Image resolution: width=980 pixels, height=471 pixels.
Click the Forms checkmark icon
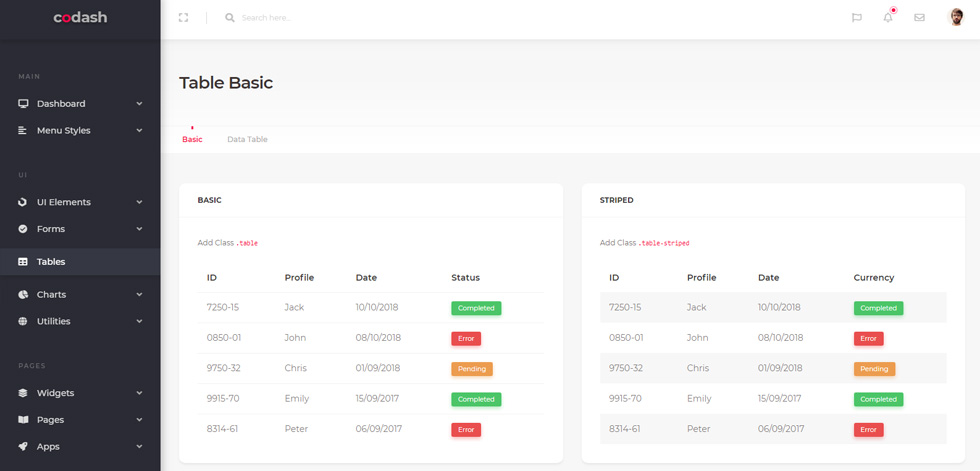tap(22, 229)
